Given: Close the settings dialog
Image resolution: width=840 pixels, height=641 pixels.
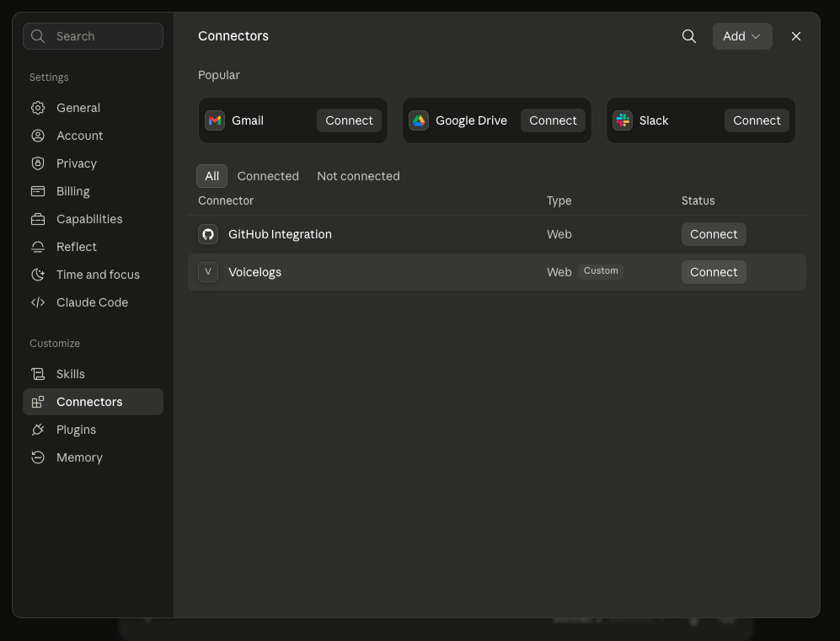Looking at the screenshot, I should [x=796, y=36].
